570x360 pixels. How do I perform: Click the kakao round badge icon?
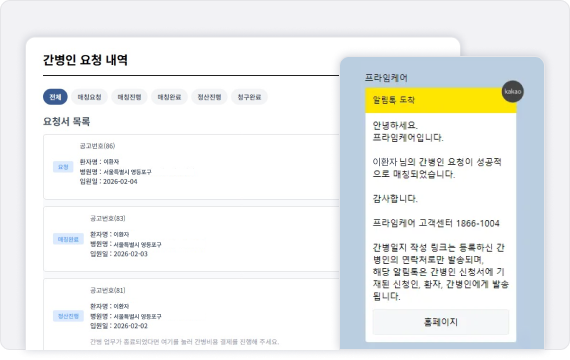pos(513,92)
